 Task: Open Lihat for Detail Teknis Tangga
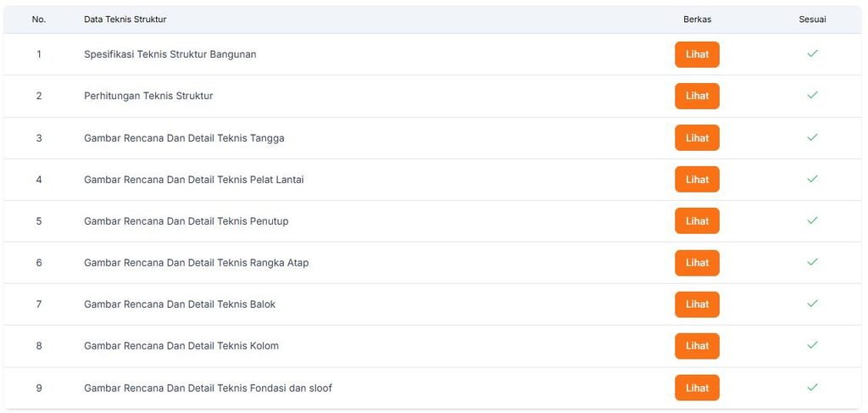click(697, 137)
